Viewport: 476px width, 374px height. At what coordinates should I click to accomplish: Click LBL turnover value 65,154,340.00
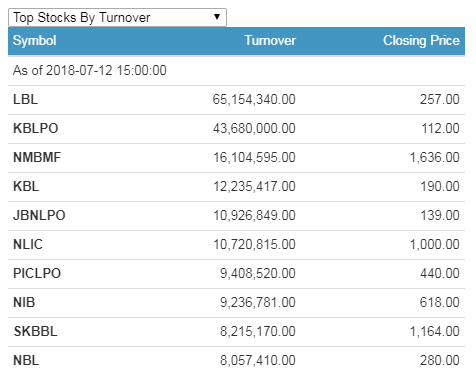pyautogui.click(x=254, y=99)
